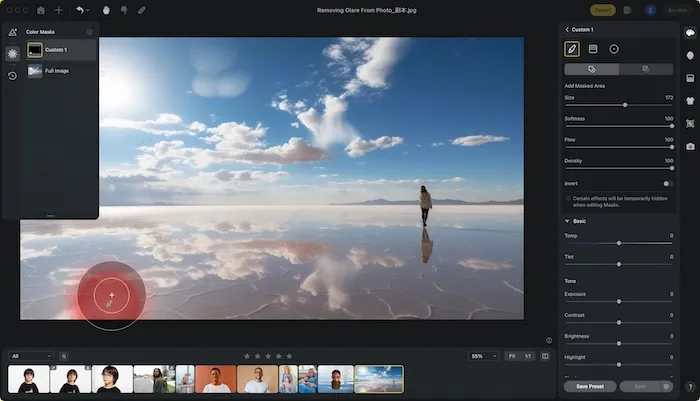Select the pin-shaped tool in top toolbar
This screenshot has height=401, width=700.
point(124,10)
